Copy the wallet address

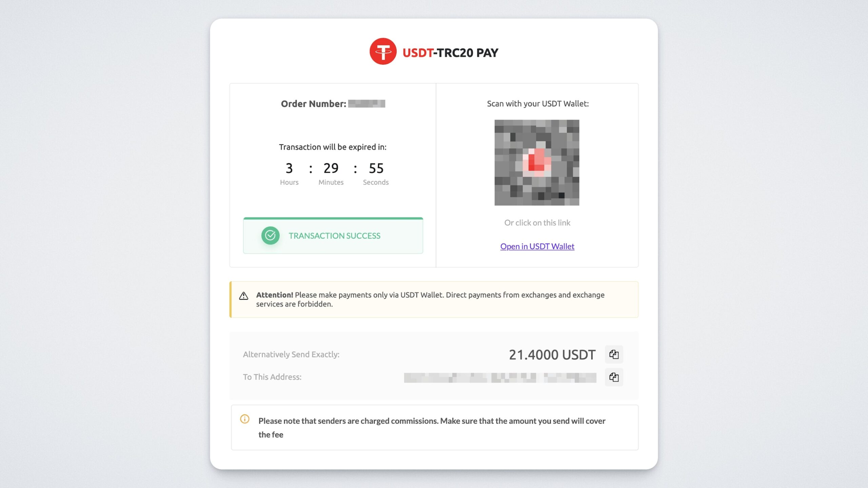614,377
